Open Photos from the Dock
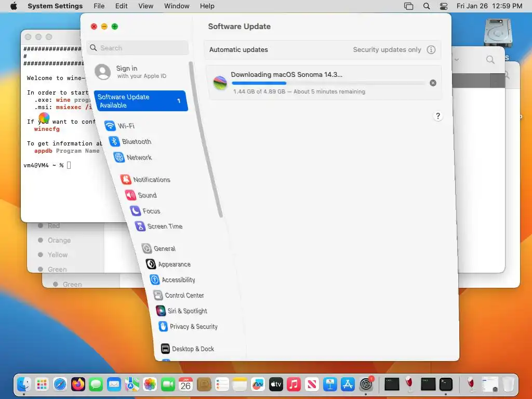532x399 pixels. tap(150, 384)
